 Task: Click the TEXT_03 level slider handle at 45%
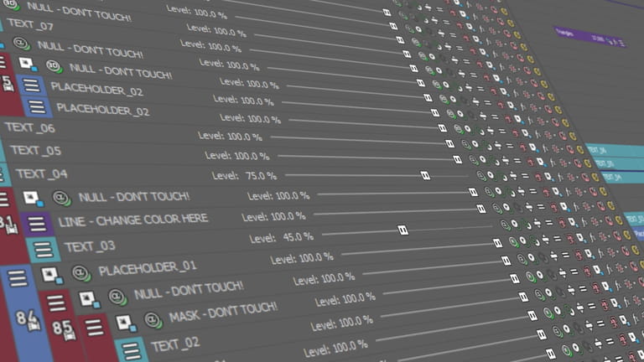[403, 230]
